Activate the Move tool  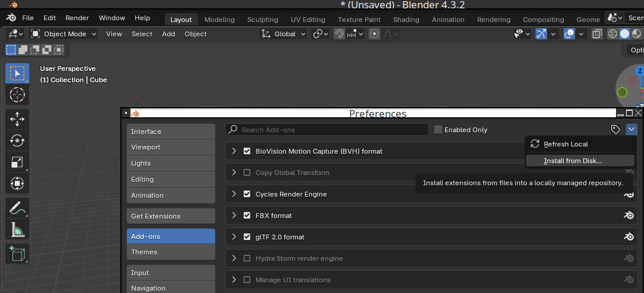(17, 119)
